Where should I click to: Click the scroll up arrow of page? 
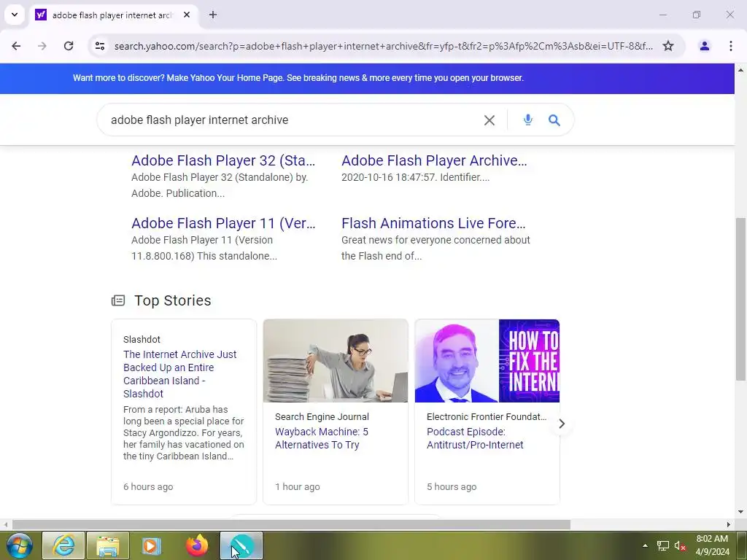tap(740, 70)
